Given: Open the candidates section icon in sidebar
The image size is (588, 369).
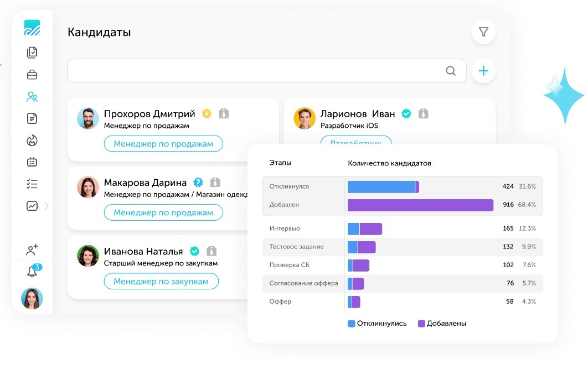Looking at the screenshot, I should click(32, 96).
